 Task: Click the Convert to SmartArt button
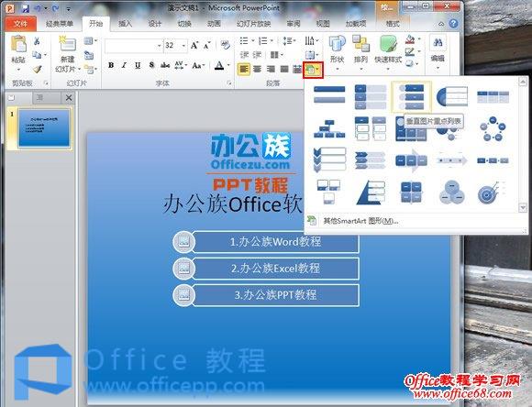click(313, 70)
